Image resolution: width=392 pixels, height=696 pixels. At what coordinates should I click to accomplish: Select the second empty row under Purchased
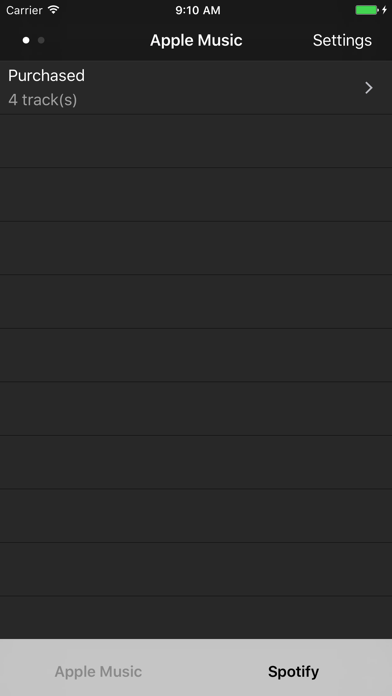[x=196, y=194]
